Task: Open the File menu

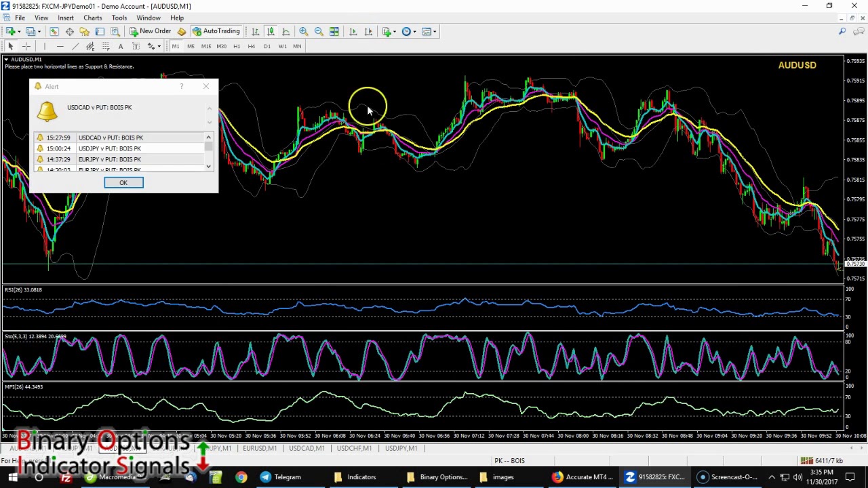Action: [x=20, y=18]
